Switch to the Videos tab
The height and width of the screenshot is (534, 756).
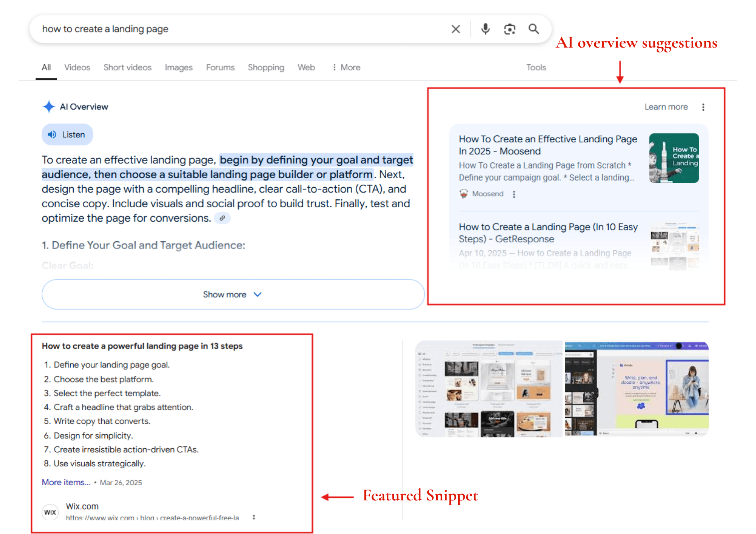coord(77,68)
